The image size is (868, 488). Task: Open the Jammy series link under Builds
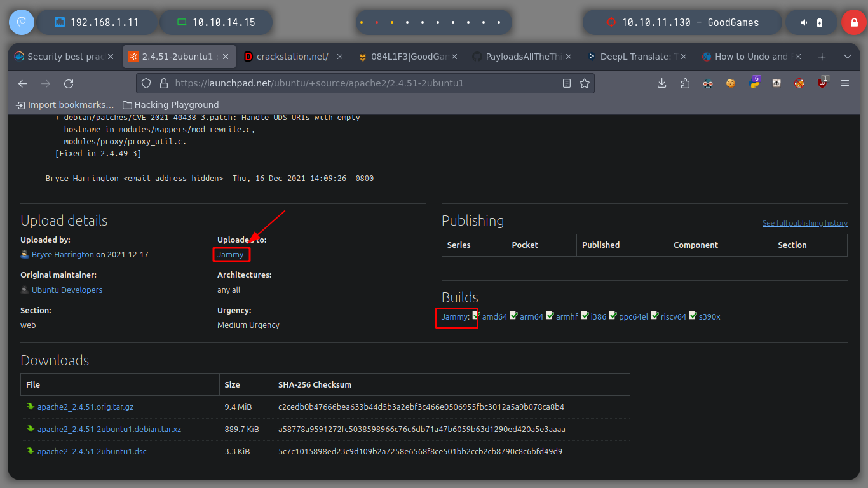[454, 316]
